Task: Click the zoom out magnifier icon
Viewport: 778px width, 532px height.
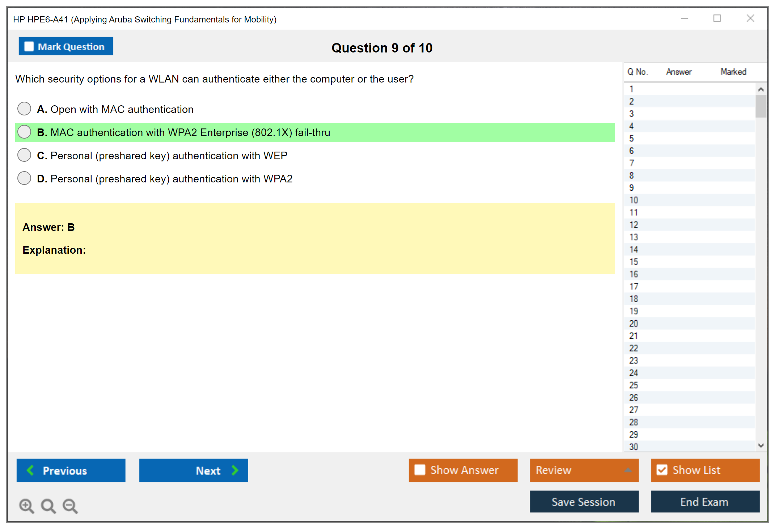Action: (x=70, y=506)
